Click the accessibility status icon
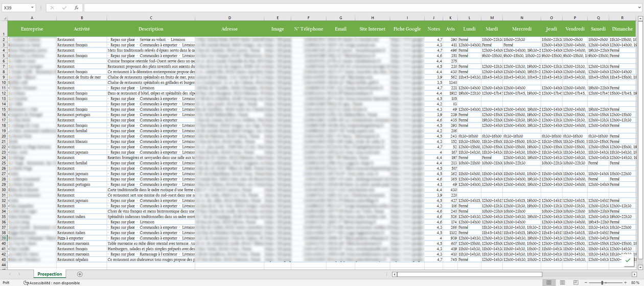Screen dimensions: 644x286 tap(26, 282)
